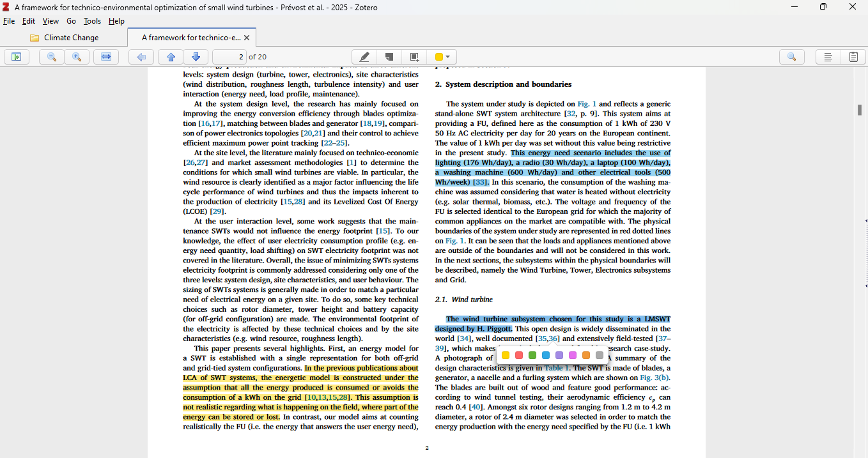
Task: Zoom in on the PDF page
Action: [77, 57]
